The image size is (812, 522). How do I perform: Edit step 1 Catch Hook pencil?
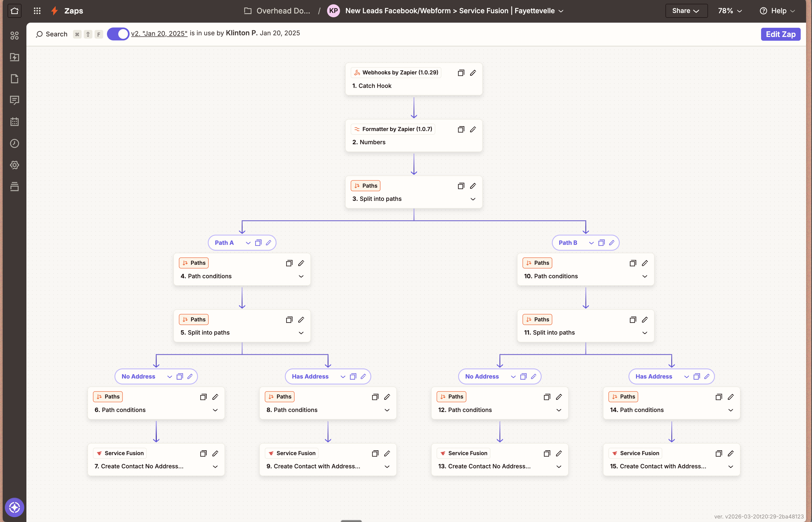473,73
